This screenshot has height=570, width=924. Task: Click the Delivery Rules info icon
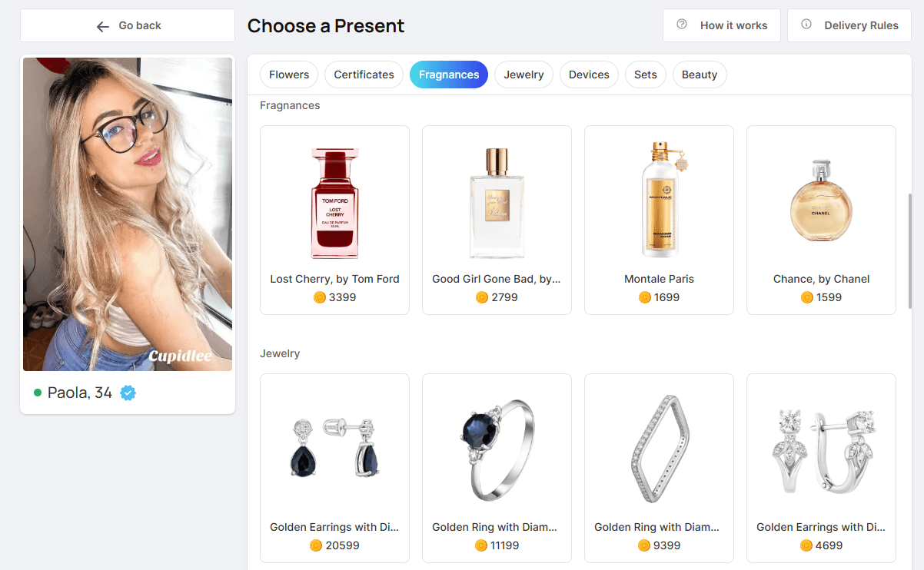click(x=806, y=25)
